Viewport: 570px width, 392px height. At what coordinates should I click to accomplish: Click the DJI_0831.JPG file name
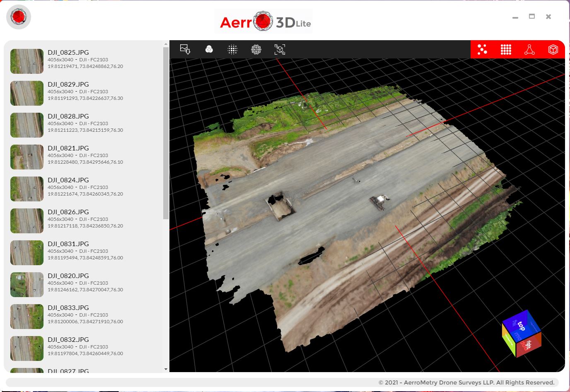[x=68, y=244]
